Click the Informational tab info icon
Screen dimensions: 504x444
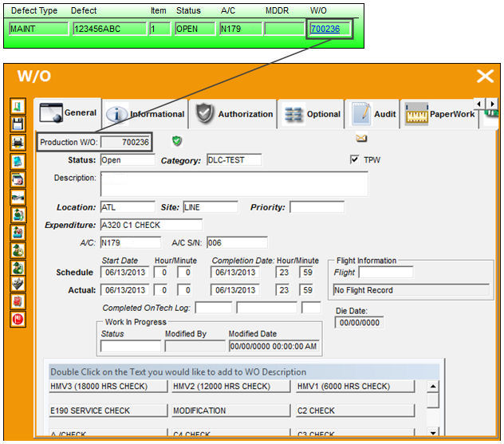tap(117, 114)
